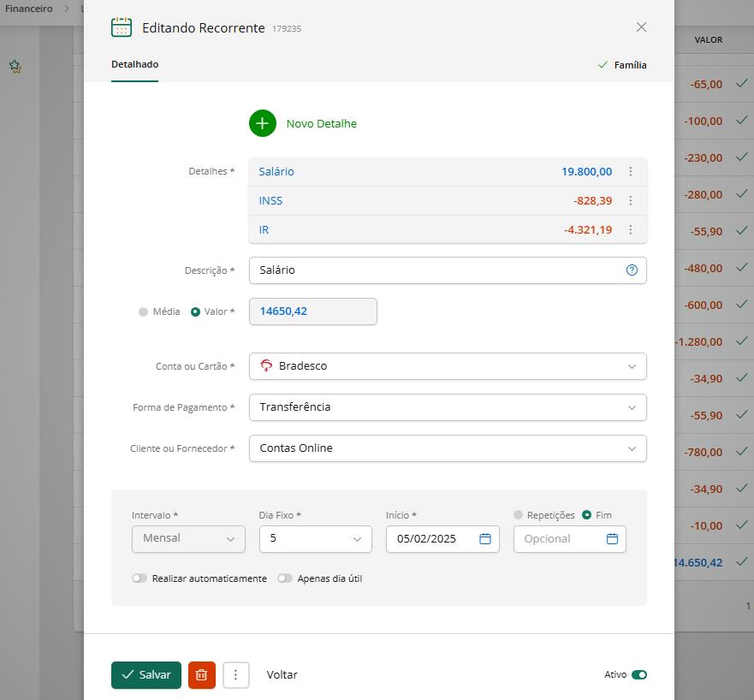Click the red trash delete button

pos(202,674)
